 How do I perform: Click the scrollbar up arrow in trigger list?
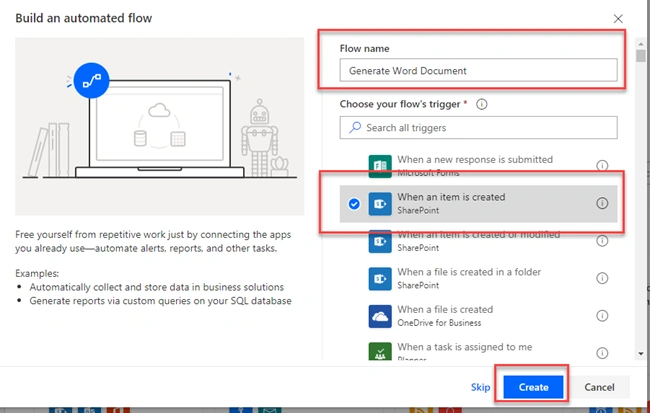click(x=641, y=44)
